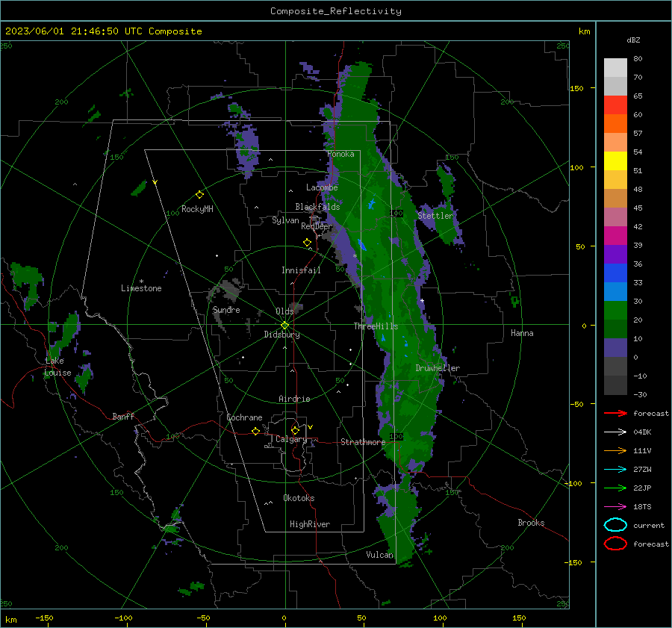Click the Calgary label
672x628 pixels.
click(291, 439)
